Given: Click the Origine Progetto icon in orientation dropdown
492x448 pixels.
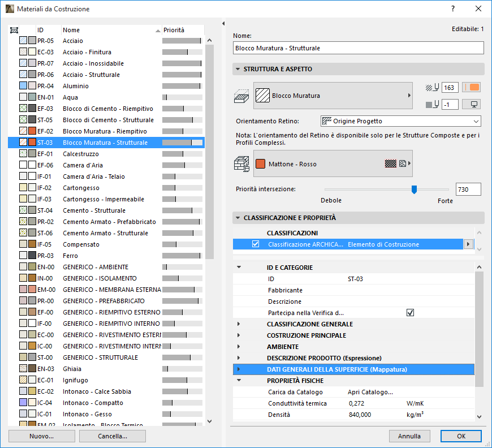Looking at the screenshot, I should 327,121.
